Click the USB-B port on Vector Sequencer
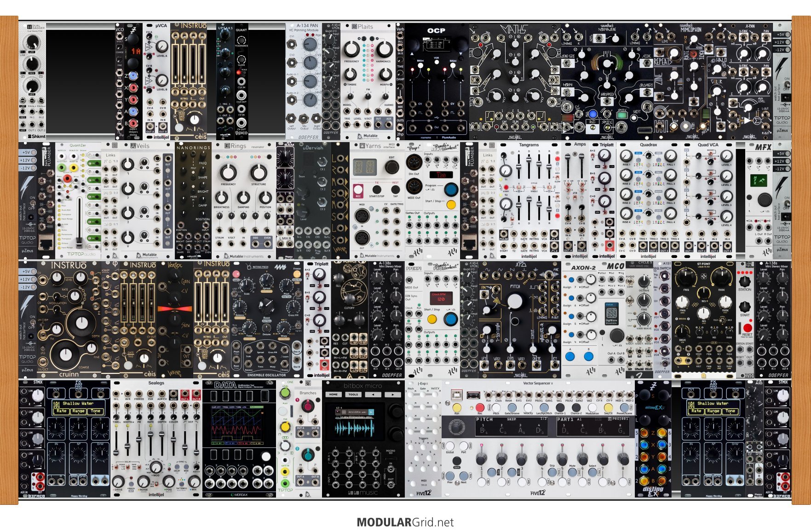The image size is (811, 532). point(456,395)
